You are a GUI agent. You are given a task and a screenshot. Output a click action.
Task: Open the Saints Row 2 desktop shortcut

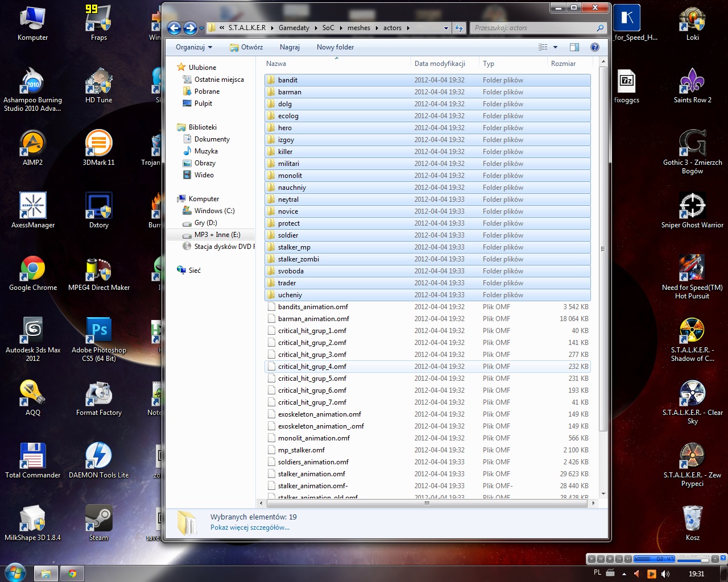coord(692,86)
